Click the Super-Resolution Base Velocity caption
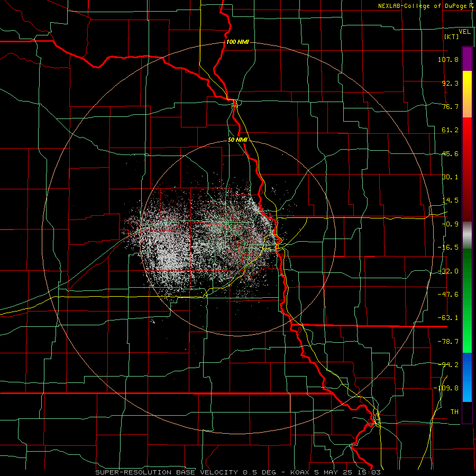Screen dimensions: 476x476 pyautogui.click(x=237, y=472)
